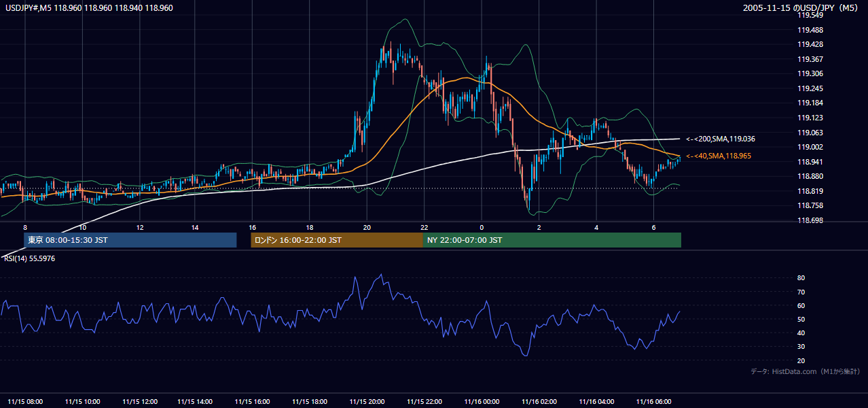Click the bottom time label 11/16 06:00
The width and height of the screenshot is (868, 408).
pos(653,401)
